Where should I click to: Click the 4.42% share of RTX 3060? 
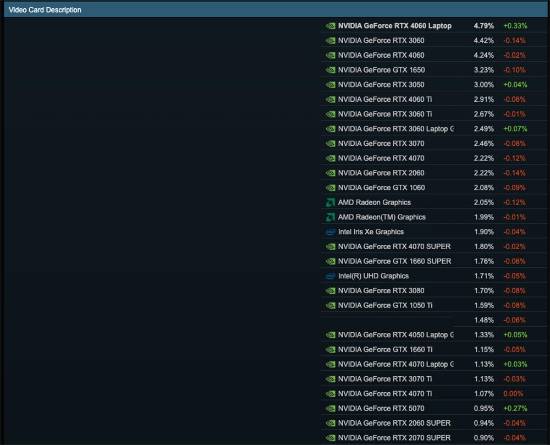pyautogui.click(x=484, y=41)
